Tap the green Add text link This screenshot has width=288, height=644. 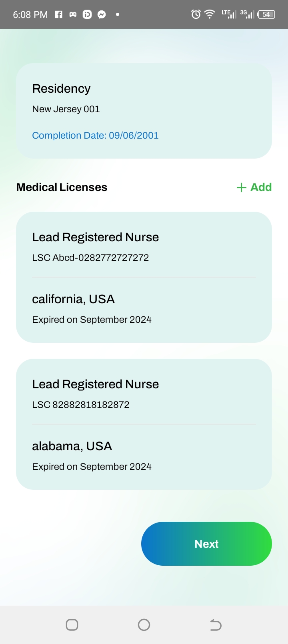261,187
